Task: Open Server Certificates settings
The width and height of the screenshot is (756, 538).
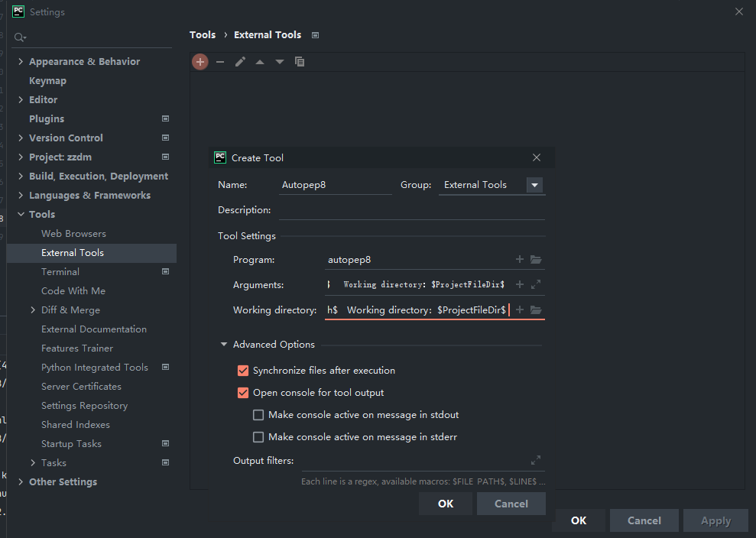Action: (x=82, y=387)
